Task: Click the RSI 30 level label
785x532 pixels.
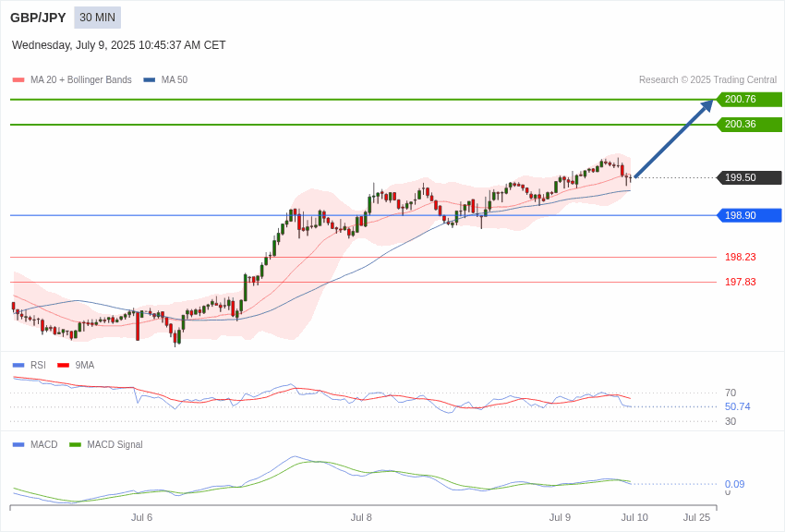Action: click(731, 421)
